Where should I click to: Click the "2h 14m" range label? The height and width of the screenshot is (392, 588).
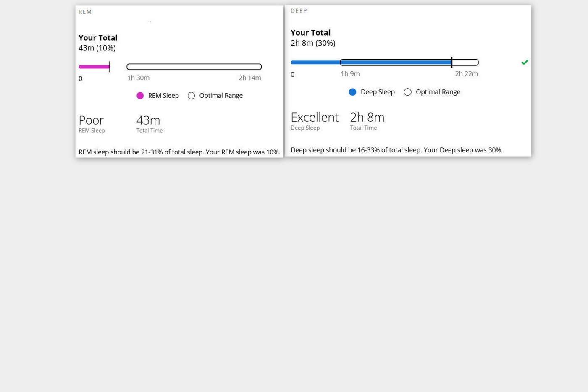250,78
